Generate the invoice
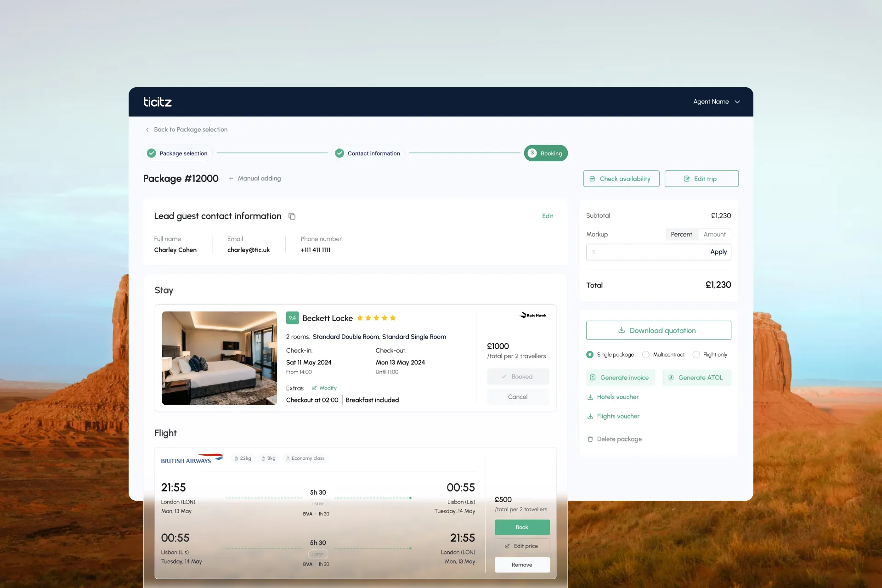 620,378
